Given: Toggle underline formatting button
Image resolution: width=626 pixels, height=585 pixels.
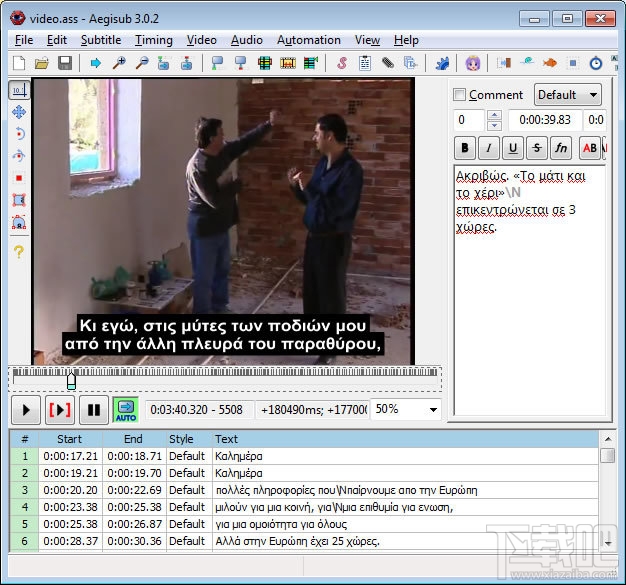Looking at the screenshot, I should (513, 148).
